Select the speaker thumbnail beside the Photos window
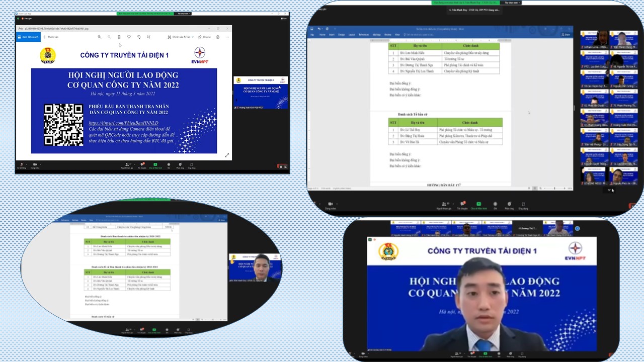644x362 pixels. pyautogui.click(x=261, y=93)
